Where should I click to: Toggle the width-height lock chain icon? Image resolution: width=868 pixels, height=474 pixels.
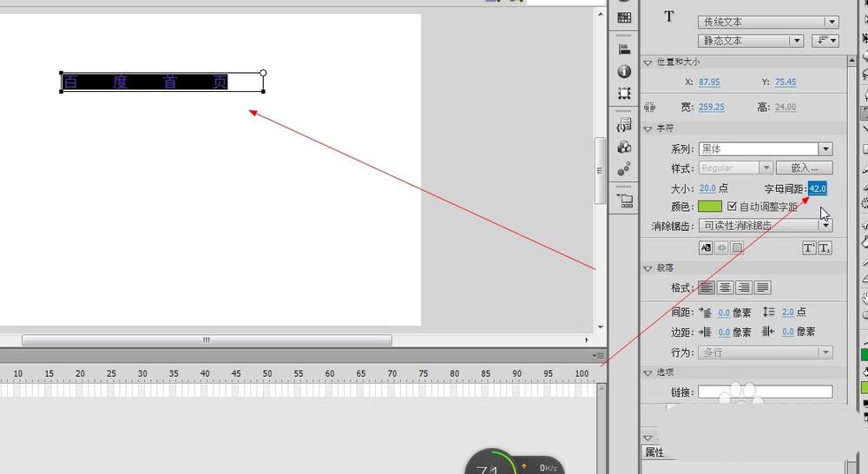tap(650, 107)
